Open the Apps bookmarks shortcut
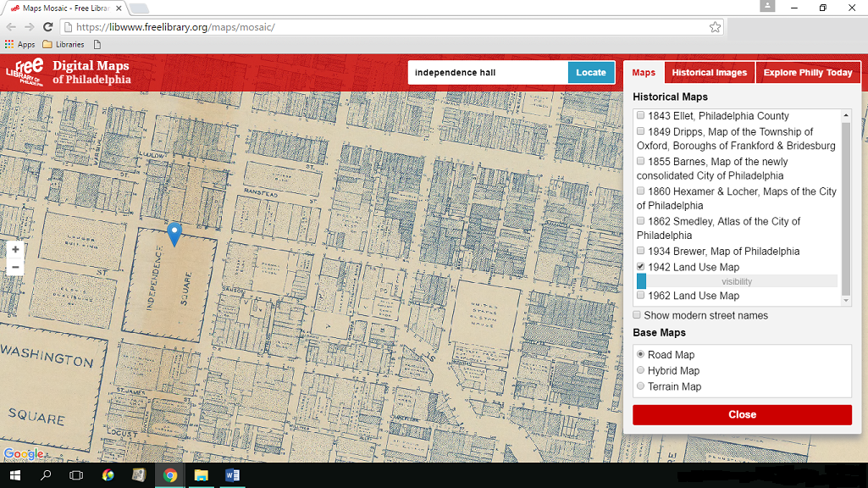Image resolution: width=868 pixels, height=488 pixels. (20, 44)
